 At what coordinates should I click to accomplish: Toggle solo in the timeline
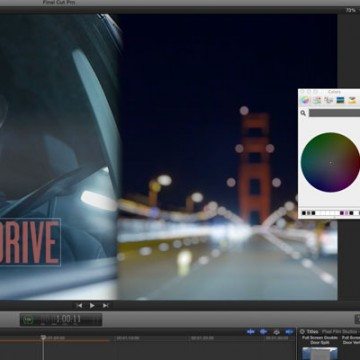click(x=277, y=332)
